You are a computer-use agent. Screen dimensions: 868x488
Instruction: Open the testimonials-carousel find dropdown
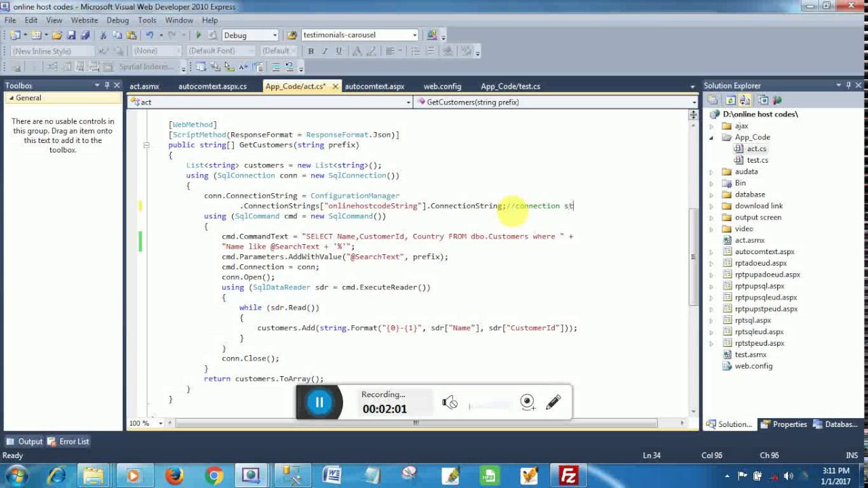tap(414, 35)
